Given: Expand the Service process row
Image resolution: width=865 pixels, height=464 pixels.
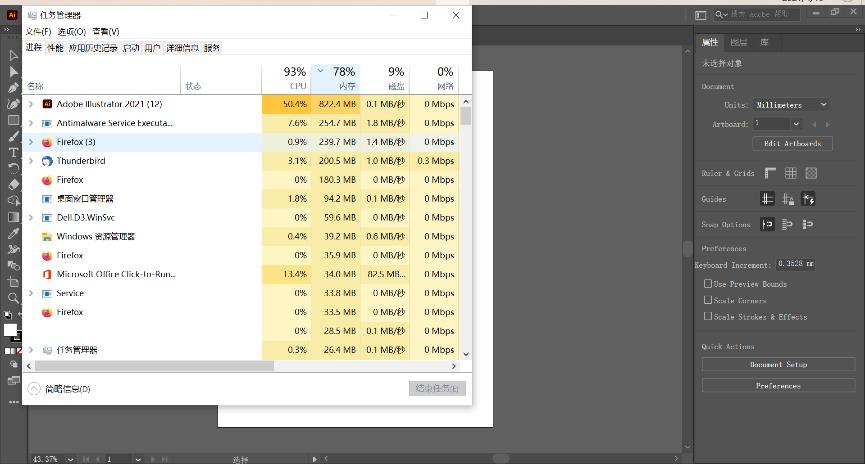Looking at the screenshot, I should coord(31,293).
